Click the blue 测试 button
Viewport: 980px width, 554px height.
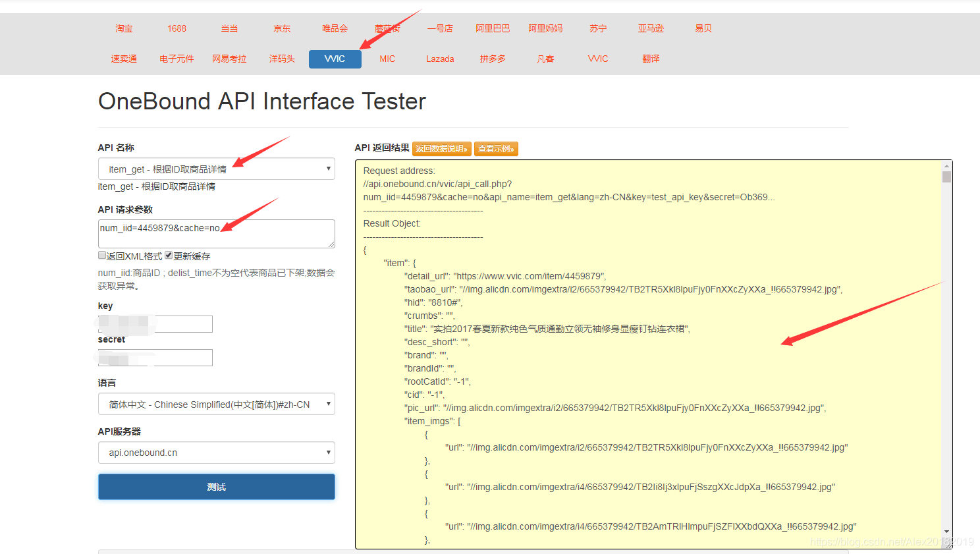point(217,487)
